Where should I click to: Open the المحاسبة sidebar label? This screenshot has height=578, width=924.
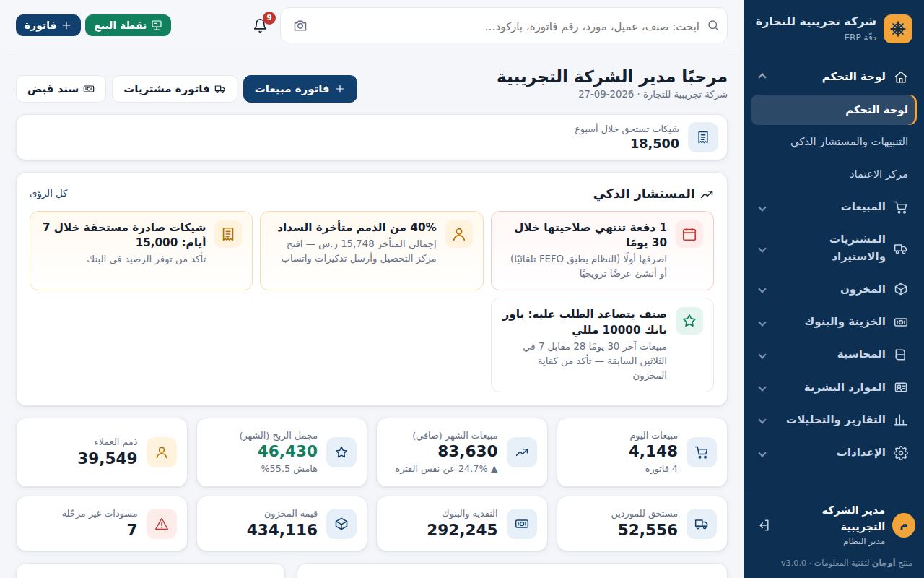861,355
